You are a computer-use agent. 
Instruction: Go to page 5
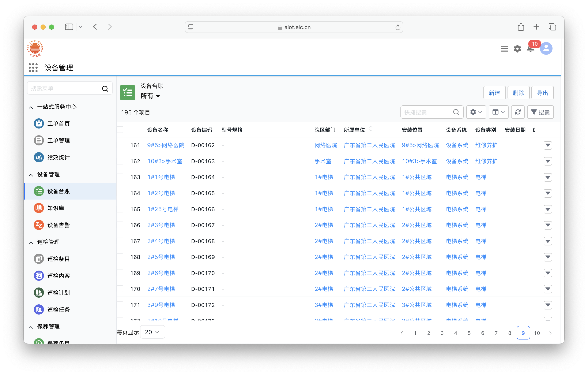(469, 333)
